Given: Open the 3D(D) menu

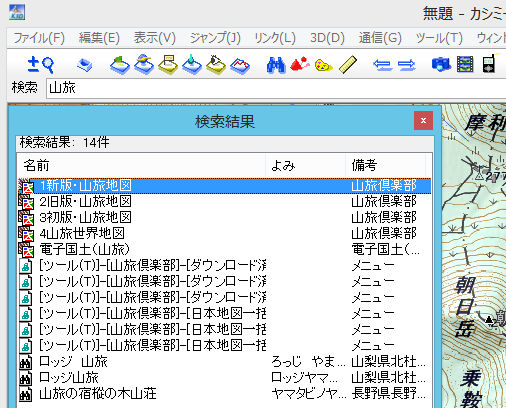Looking at the screenshot, I should click(x=327, y=38).
